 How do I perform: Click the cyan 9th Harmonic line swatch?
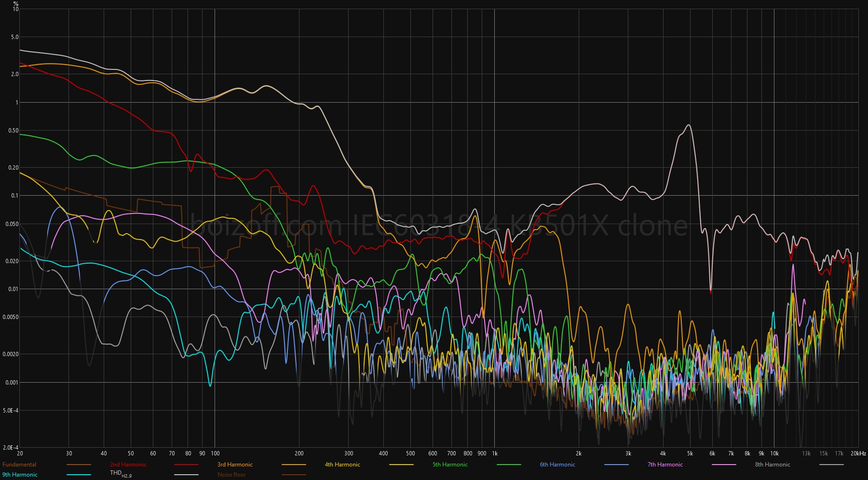coord(79,475)
